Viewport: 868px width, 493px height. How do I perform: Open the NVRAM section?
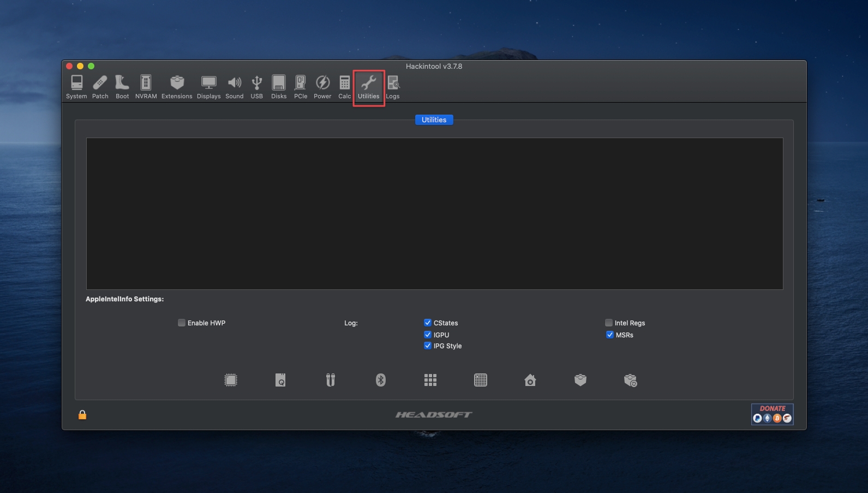(x=146, y=87)
